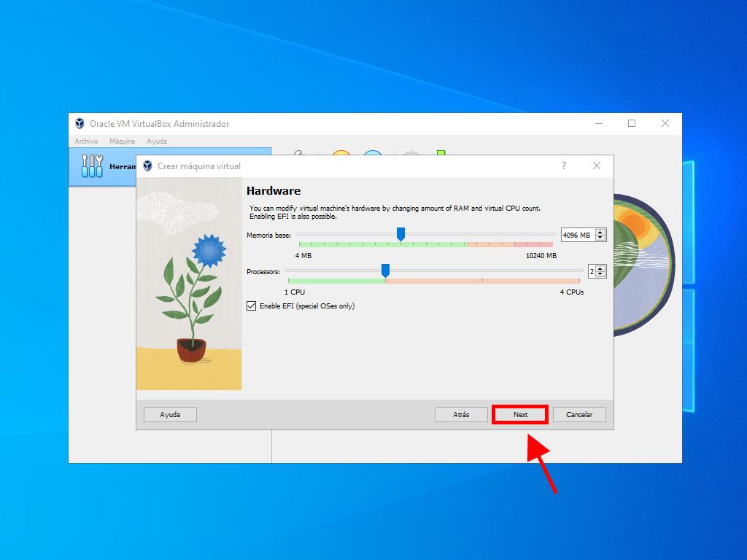Decrease Processors count with the down arrow

pyautogui.click(x=600, y=274)
